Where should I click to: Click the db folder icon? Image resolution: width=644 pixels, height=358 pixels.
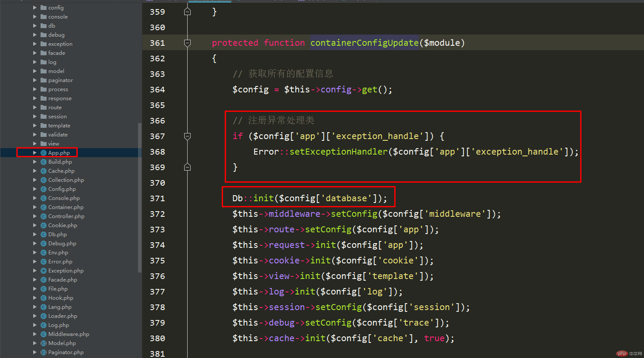click(x=44, y=25)
